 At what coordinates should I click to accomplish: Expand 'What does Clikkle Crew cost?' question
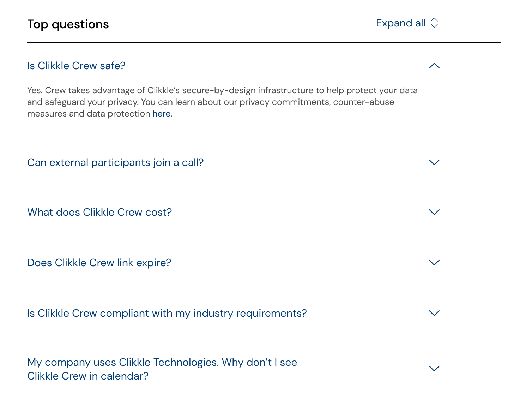coord(99,212)
